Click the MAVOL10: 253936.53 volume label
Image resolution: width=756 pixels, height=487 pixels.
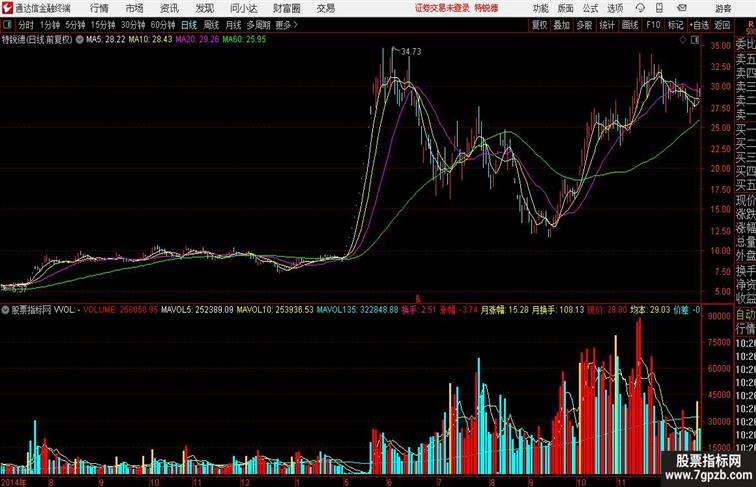[x=275, y=310]
